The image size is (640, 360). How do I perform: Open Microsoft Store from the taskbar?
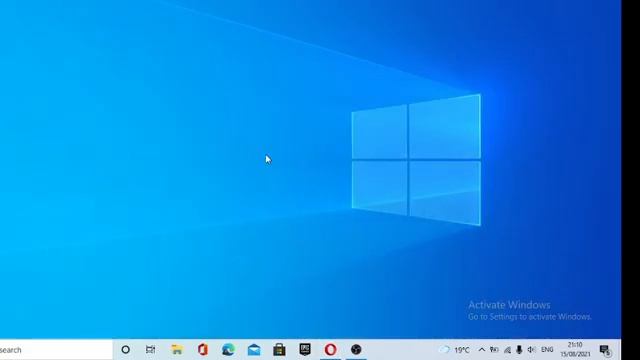pyautogui.click(x=279, y=350)
